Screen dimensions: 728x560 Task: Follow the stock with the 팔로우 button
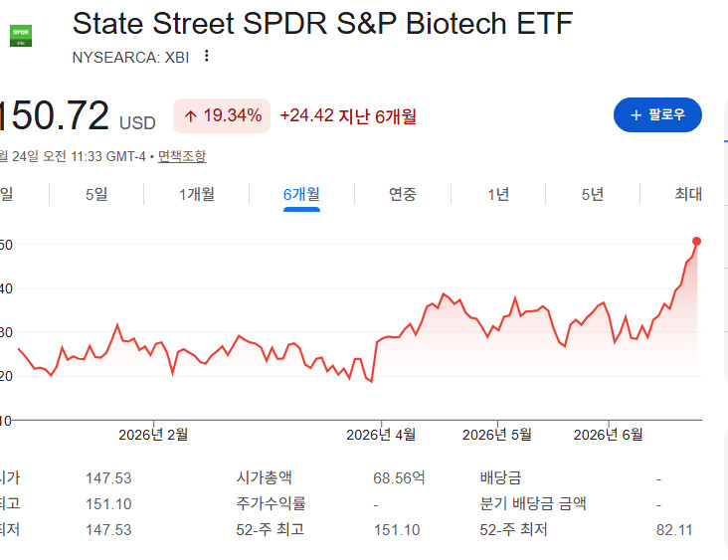click(x=657, y=114)
